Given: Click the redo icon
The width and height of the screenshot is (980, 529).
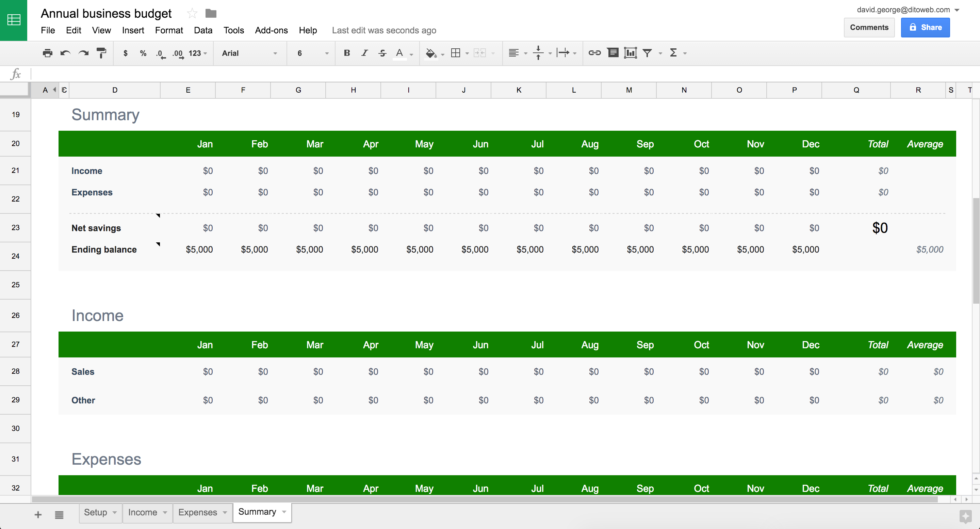Looking at the screenshot, I should 83,53.
